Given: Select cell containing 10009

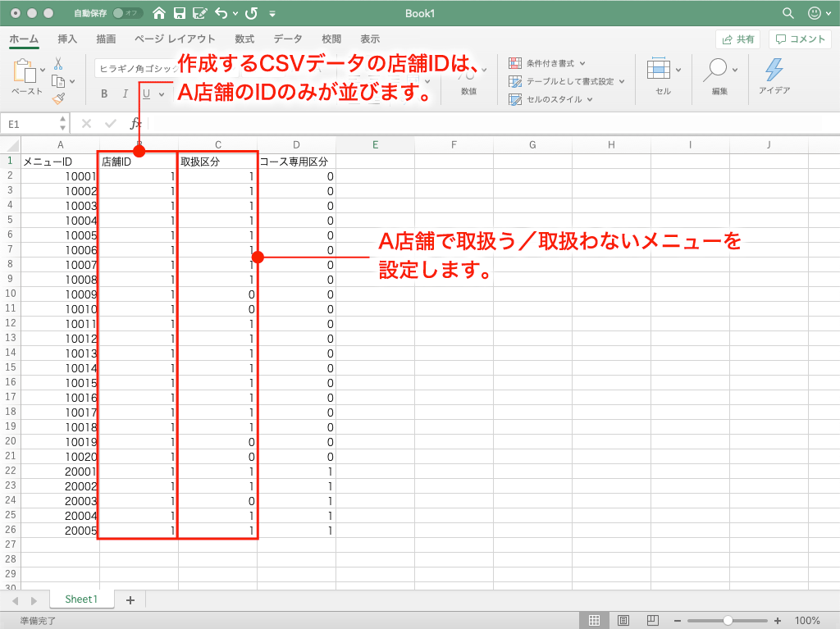Looking at the screenshot, I should point(60,294).
